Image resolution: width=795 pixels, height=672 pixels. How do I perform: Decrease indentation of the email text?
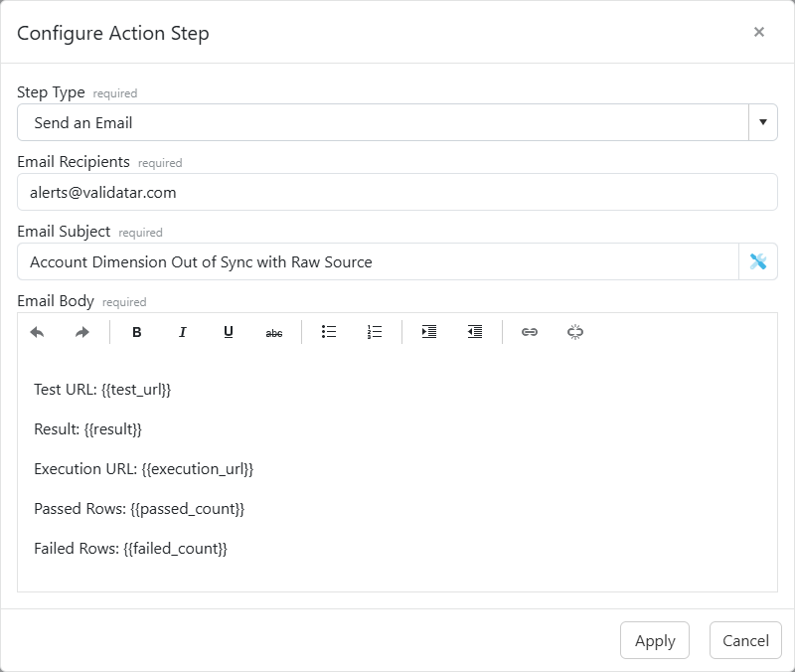(x=474, y=332)
